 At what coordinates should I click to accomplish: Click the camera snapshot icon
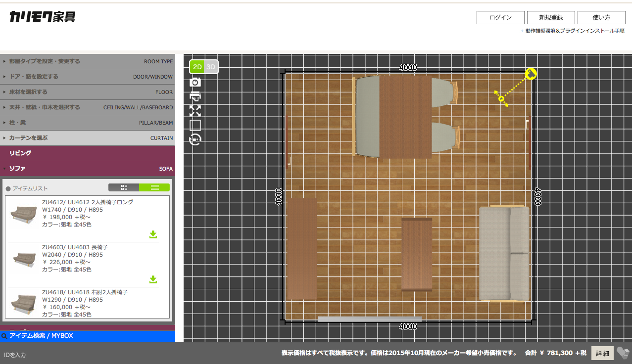(195, 82)
